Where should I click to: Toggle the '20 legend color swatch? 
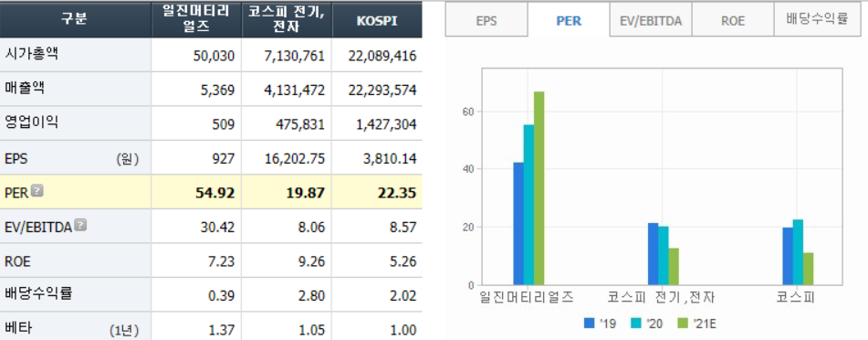pyautogui.click(x=636, y=323)
